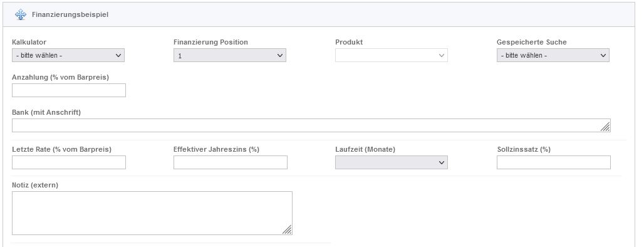
Task: Click the Finanzierungsbeispiel panel title
Action: (70, 15)
